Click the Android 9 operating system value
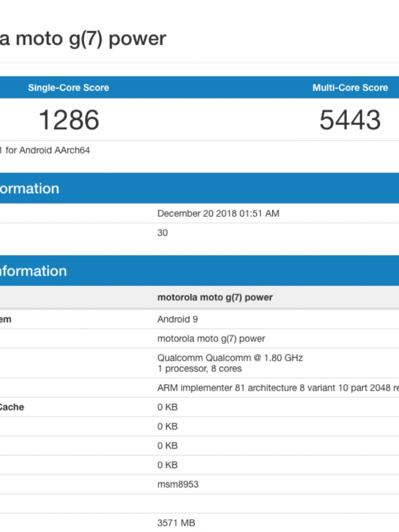The image size is (399, 532). point(177,320)
